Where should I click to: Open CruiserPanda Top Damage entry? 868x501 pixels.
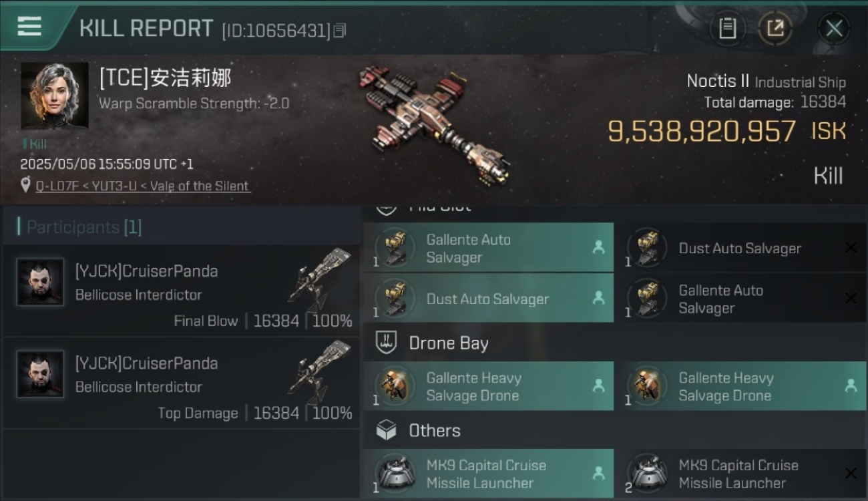182,383
